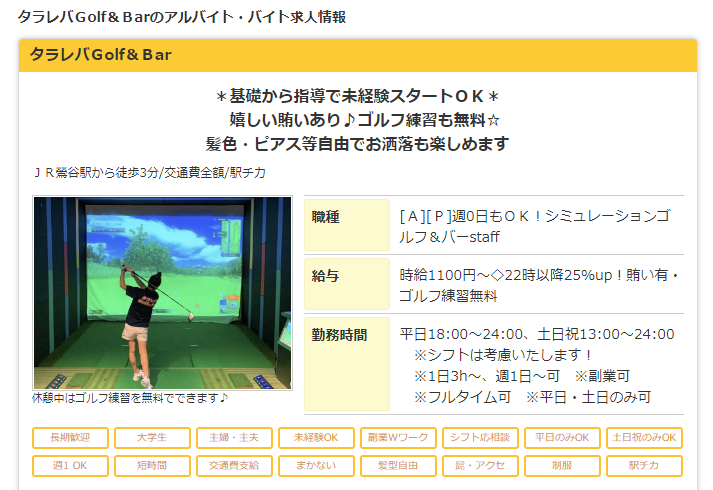This screenshot has height=490, width=713.
Task: Click the 主婦・主夫 tag
Action: (x=235, y=438)
